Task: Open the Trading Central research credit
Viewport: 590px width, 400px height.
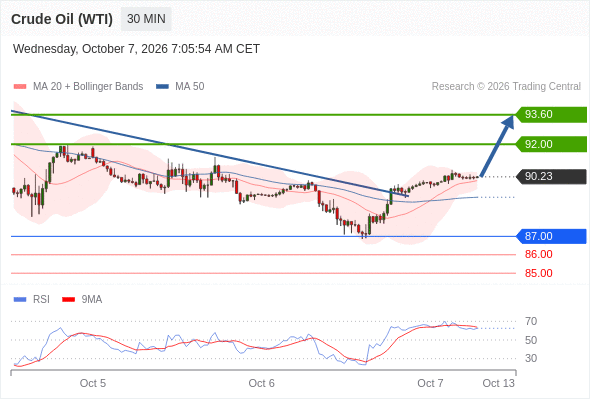Action: click(506, 87)
